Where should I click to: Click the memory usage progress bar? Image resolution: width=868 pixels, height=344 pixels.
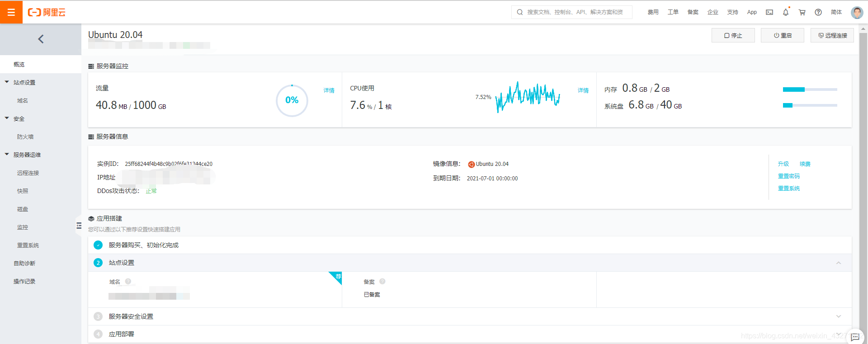click(810, 90)
